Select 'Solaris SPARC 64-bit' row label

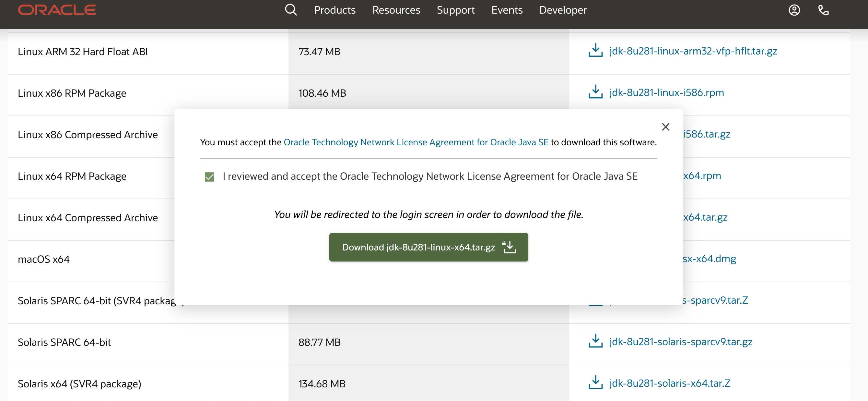click(64, 342)
